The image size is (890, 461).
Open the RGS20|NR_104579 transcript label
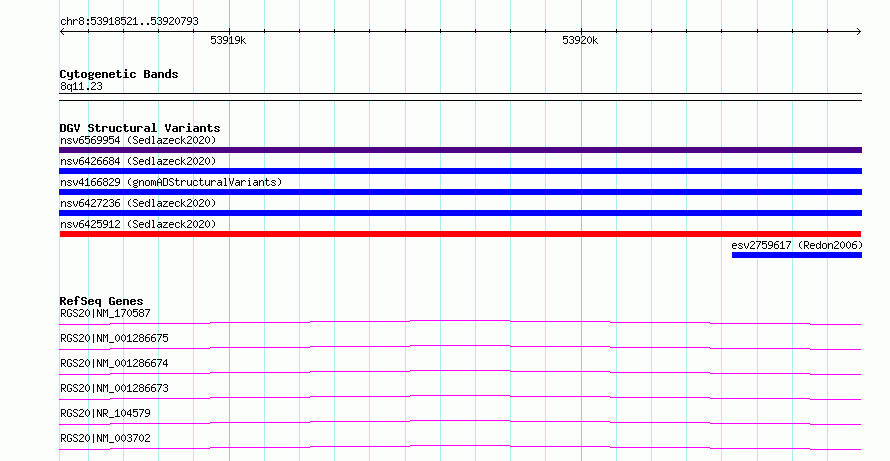point(105,413)
